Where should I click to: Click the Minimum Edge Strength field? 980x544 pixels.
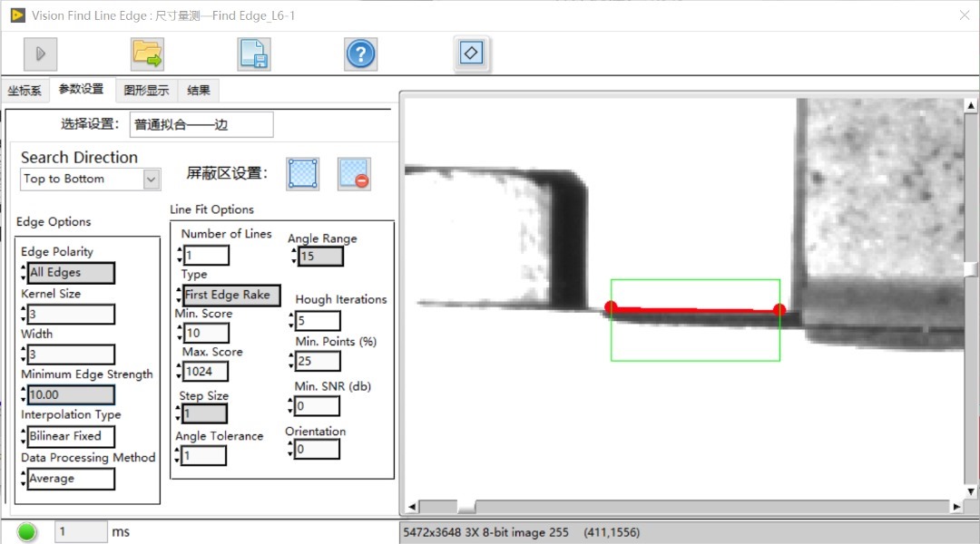point(72,394)
